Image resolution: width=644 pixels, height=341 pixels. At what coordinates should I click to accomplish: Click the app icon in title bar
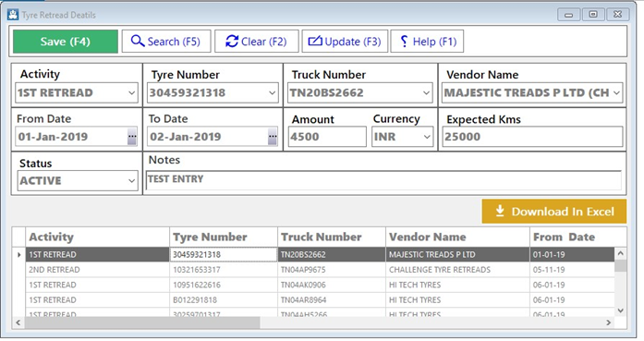[13, 15]
